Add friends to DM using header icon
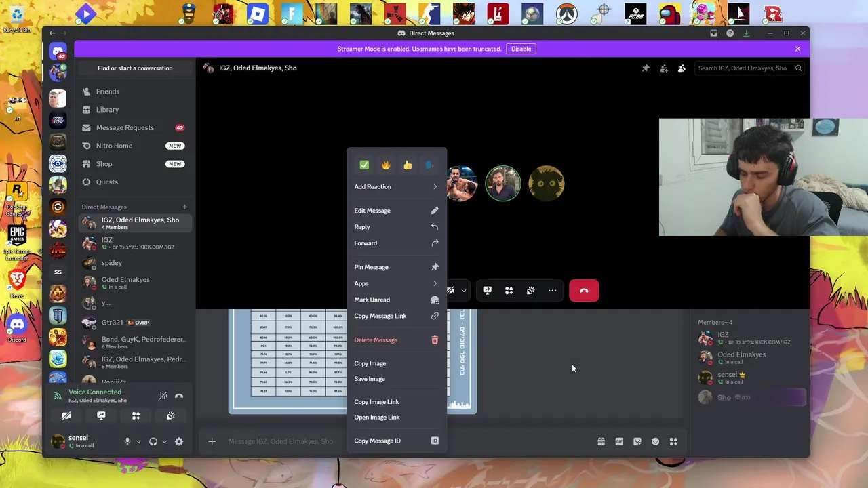This screenshot has width=868, height=488. (x=664, y=68)
